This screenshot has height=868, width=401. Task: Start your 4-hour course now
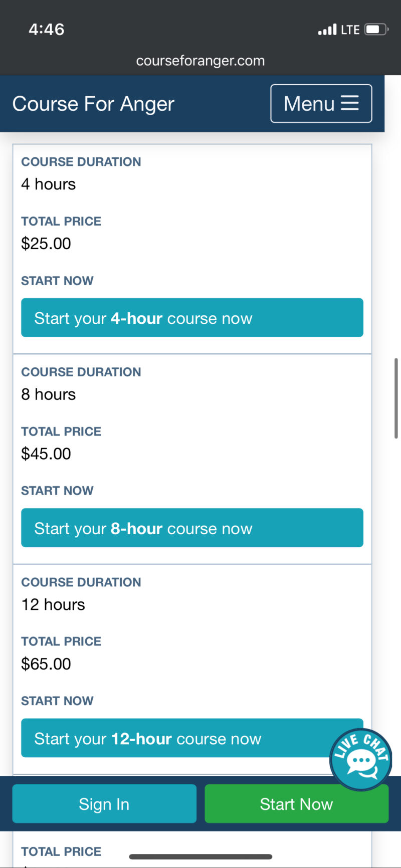192,318
